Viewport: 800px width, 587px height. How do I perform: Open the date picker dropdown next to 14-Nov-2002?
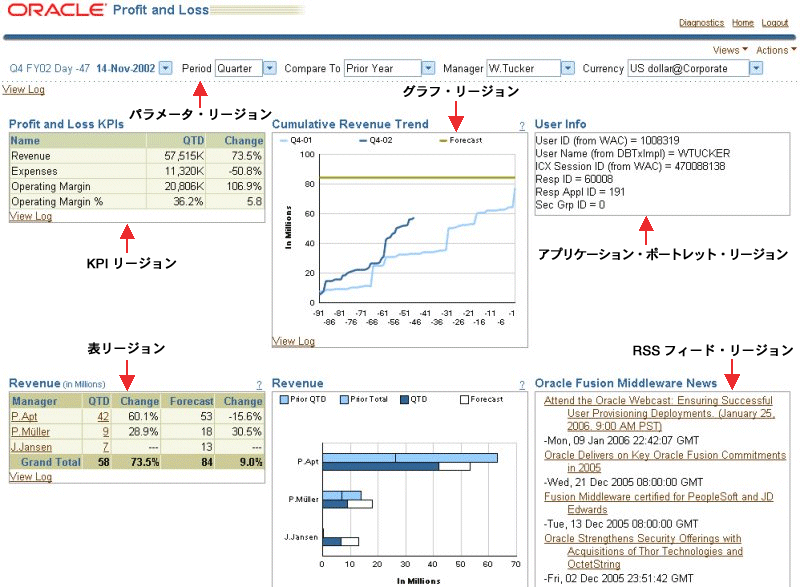(165, 68)
